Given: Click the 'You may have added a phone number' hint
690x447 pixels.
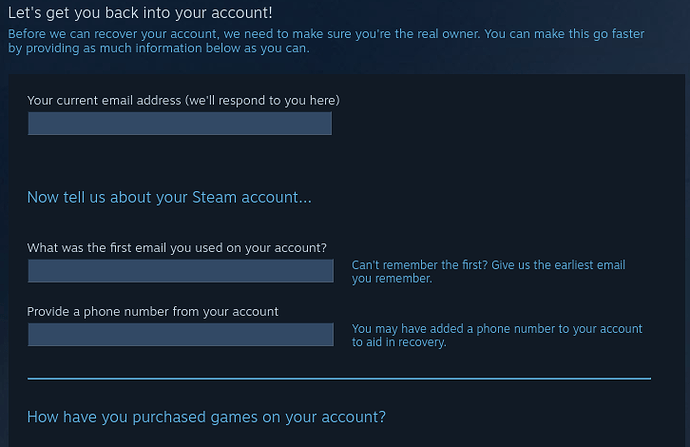Looking at the screenshot, I should click(x=497, y=329).
